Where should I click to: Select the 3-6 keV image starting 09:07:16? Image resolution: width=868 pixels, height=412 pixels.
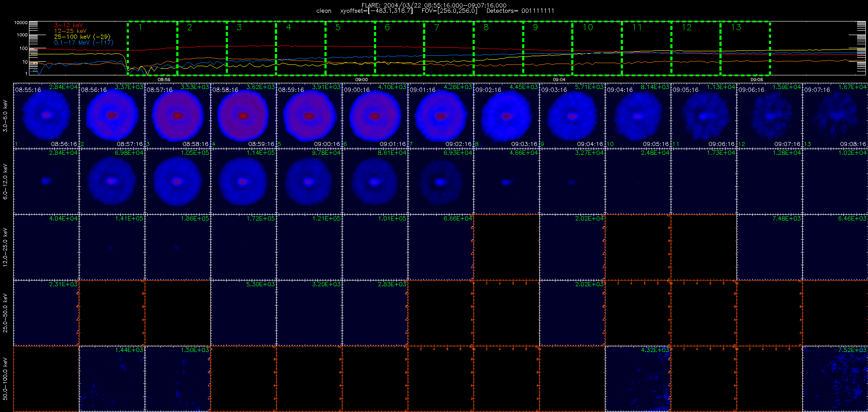click(835, 116)
